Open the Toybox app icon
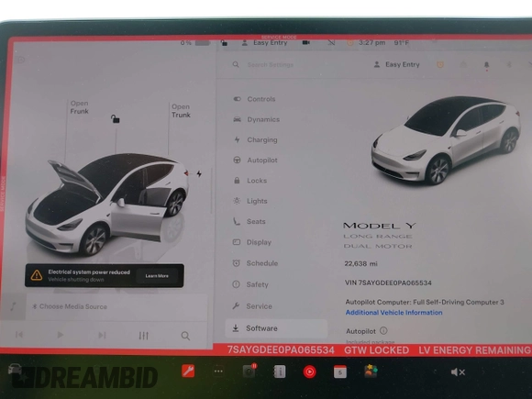Screen dimensions: 532x399 [371, 371]
